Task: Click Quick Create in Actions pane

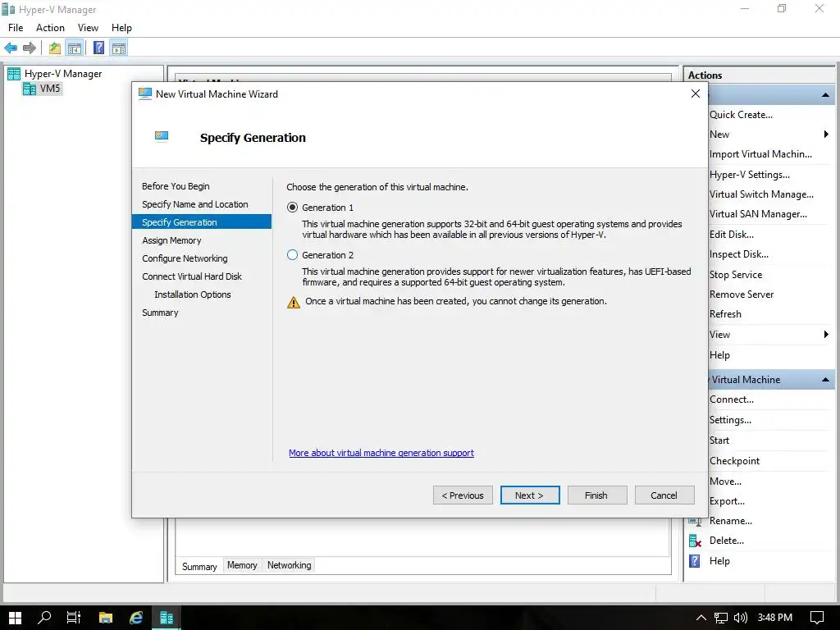Action: click(742, 115)
